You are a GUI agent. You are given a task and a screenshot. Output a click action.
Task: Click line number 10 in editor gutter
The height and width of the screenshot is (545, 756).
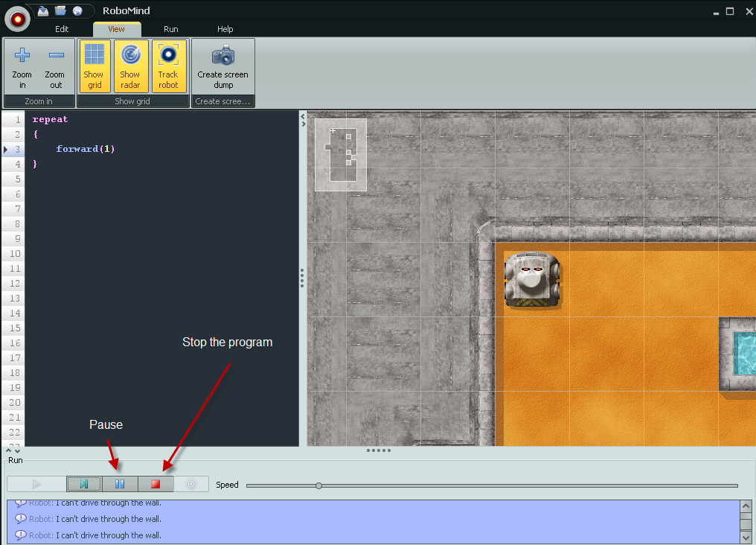(15, 254)
